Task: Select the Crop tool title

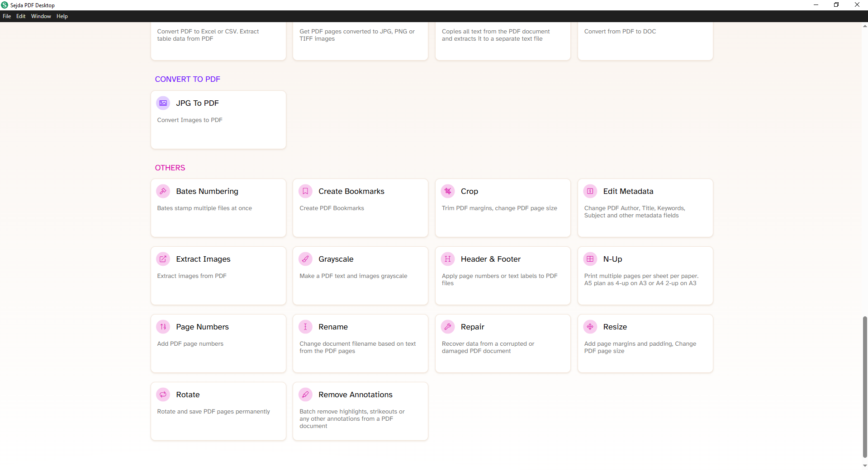Action: coord(470,191)
